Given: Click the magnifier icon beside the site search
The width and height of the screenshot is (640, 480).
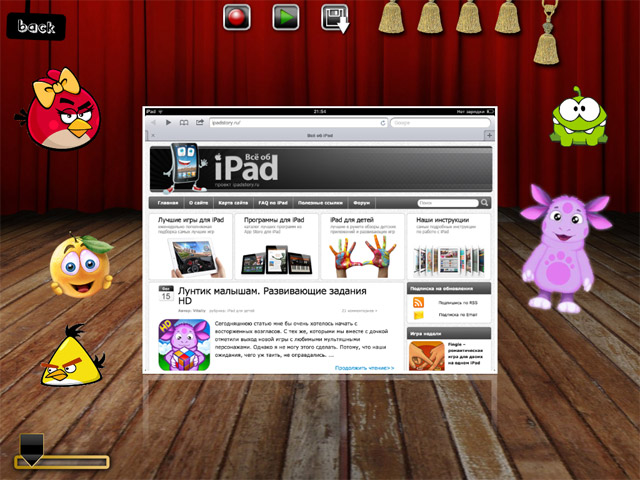Looking at the screenshot, I should click(484, 203).
